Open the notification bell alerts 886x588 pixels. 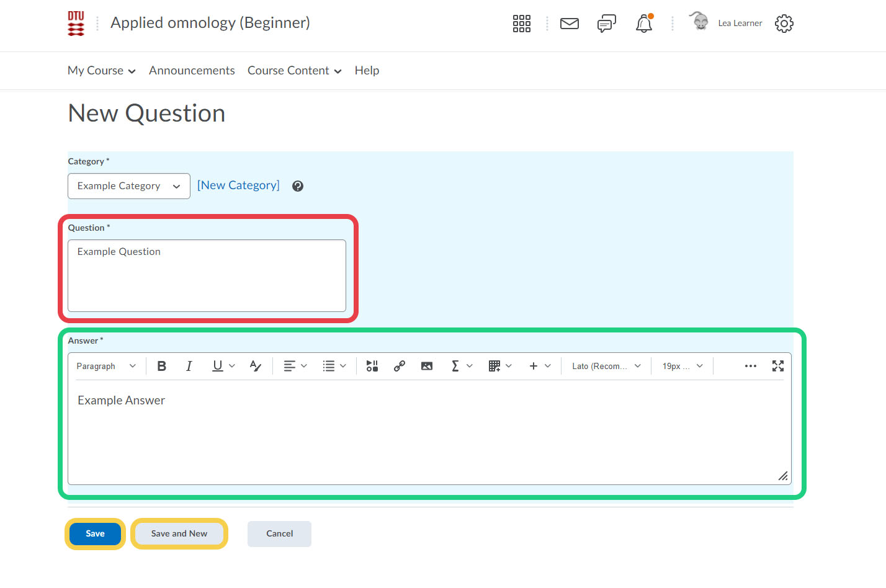pyautogui.click(x=644, y=24)
